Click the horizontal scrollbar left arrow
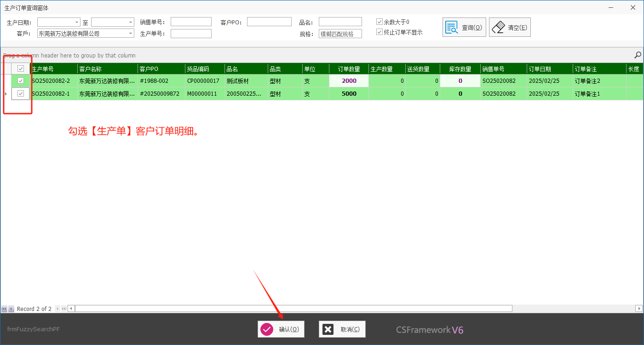 point(71,309)
